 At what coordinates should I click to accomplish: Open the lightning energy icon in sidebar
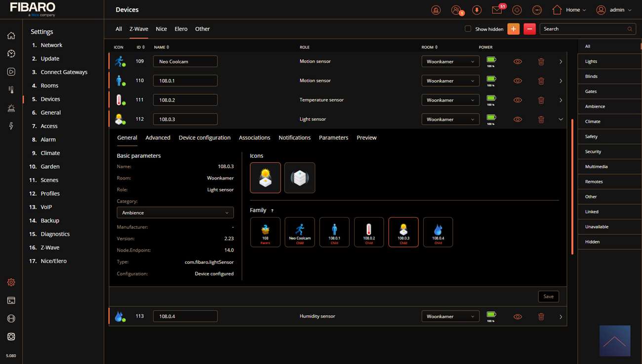tap(11, 126)
